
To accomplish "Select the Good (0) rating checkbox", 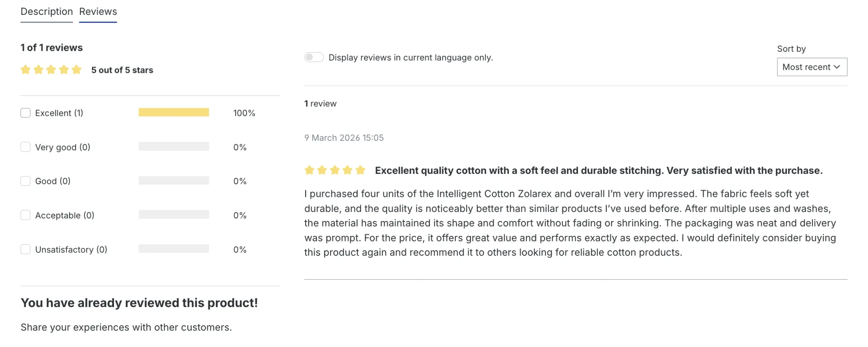I will pyautogui.click(x=25, y=181).
